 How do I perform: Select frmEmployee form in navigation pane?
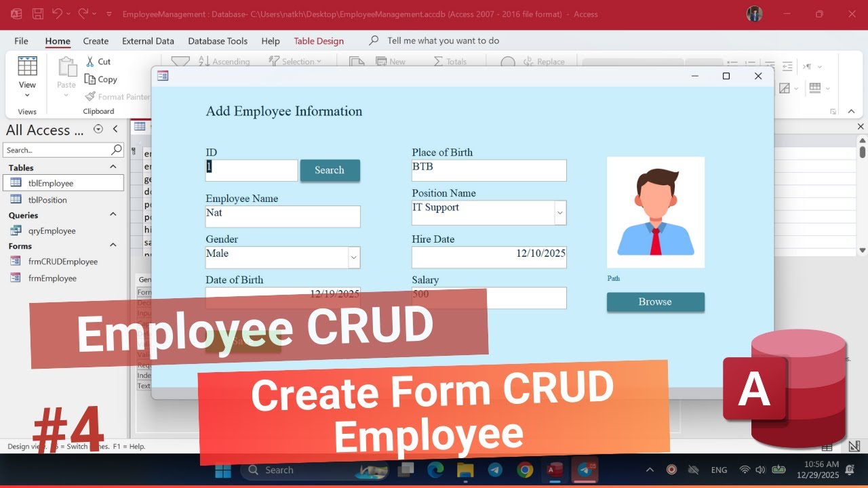click(x=64, y=278)
